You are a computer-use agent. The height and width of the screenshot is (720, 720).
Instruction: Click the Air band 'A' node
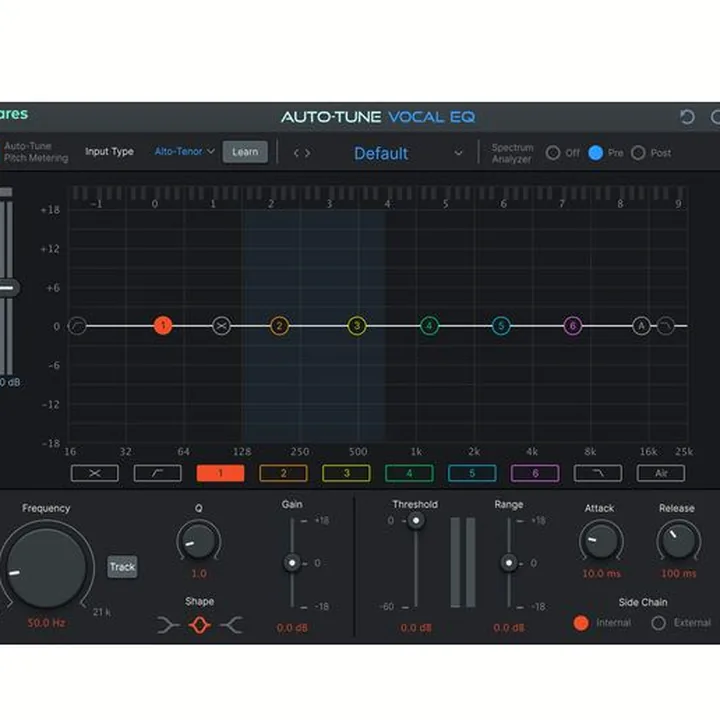click(x=641, y=326)
